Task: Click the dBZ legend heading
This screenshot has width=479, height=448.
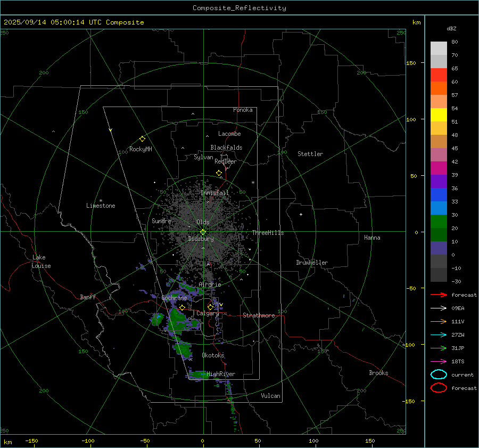Action: (451, 29)
